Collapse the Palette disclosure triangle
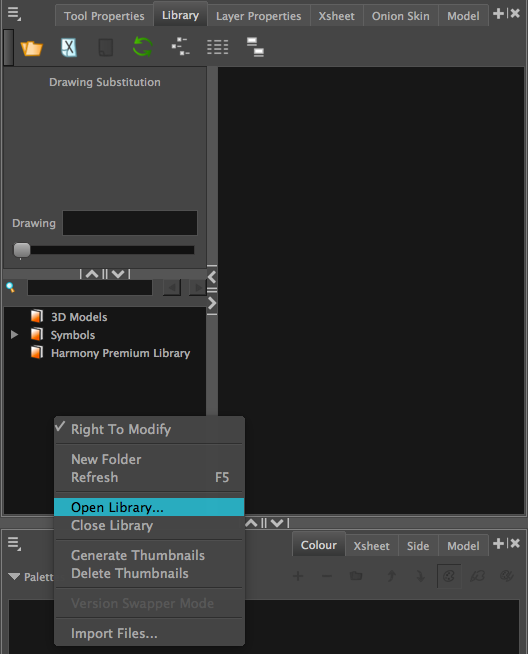Screen dimensions: 528x654 point(14,577)
